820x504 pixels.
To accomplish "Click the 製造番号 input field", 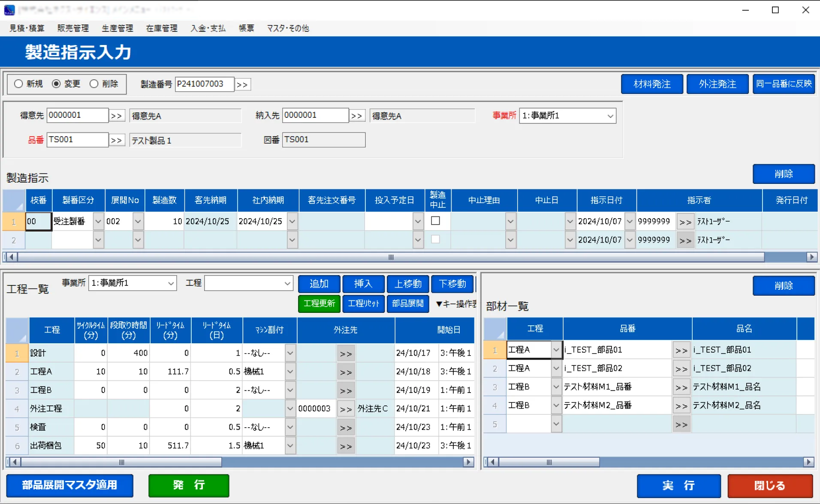I will tap(205, 84).
